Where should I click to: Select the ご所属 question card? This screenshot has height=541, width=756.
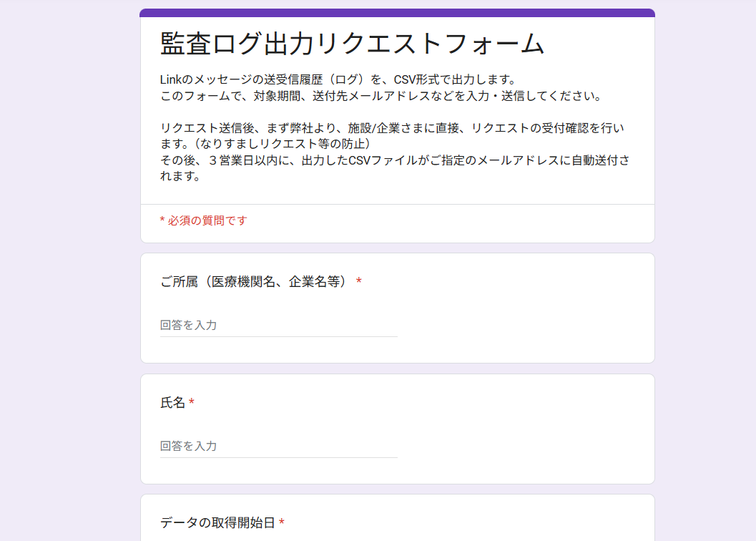coord(398,308)
